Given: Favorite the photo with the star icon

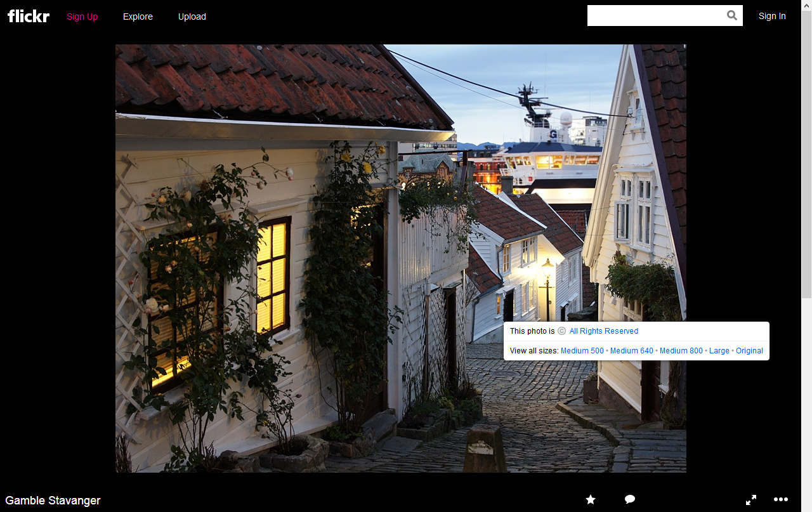Looking at the screenshot, I should click(591, 500).
